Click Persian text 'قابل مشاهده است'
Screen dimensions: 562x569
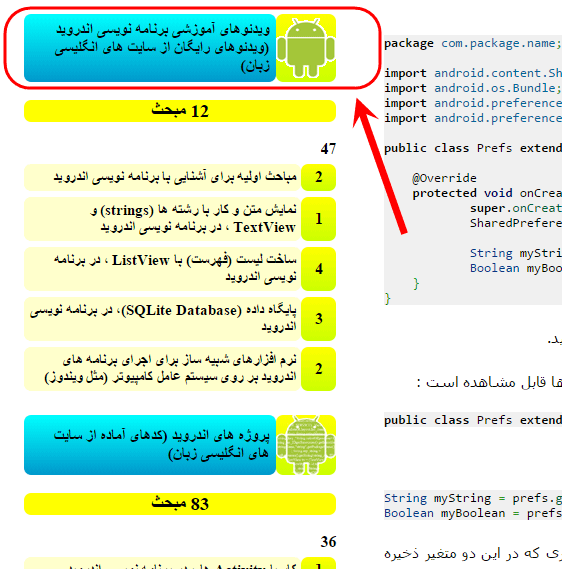[486, 383]
